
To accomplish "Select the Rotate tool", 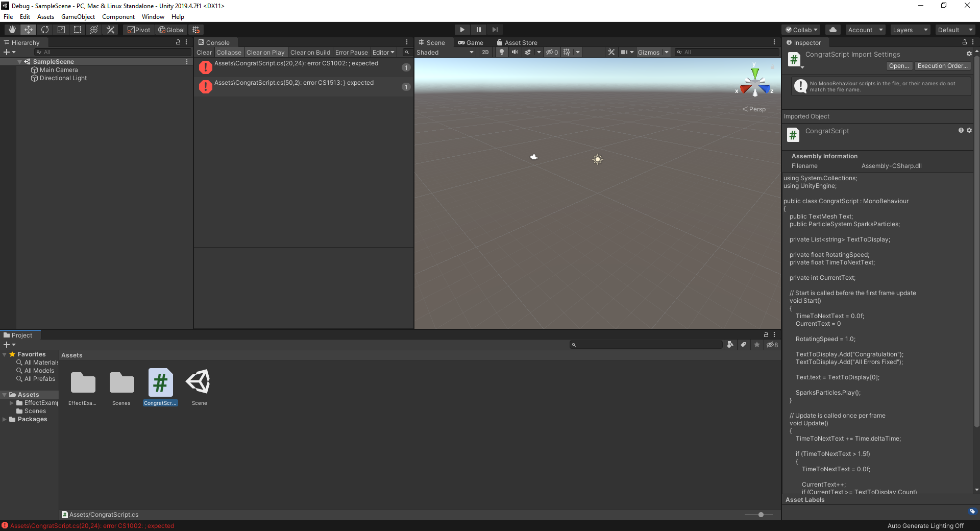I will coord(45,30).
